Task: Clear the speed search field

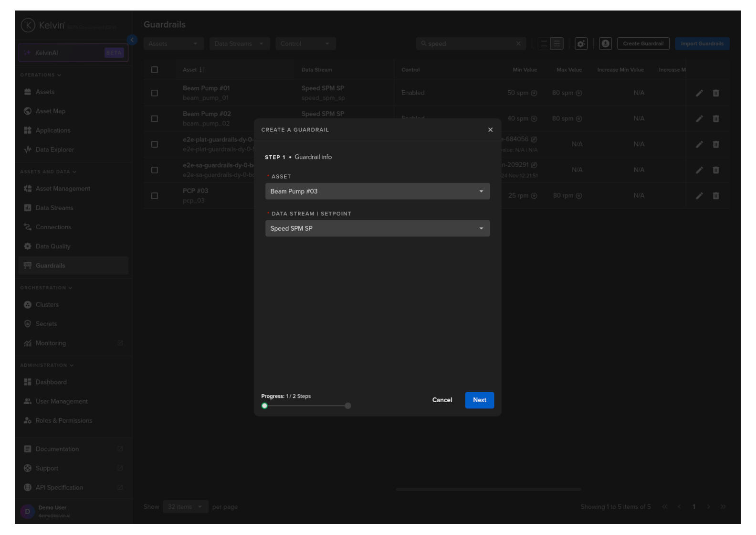Action: point(518,44)
